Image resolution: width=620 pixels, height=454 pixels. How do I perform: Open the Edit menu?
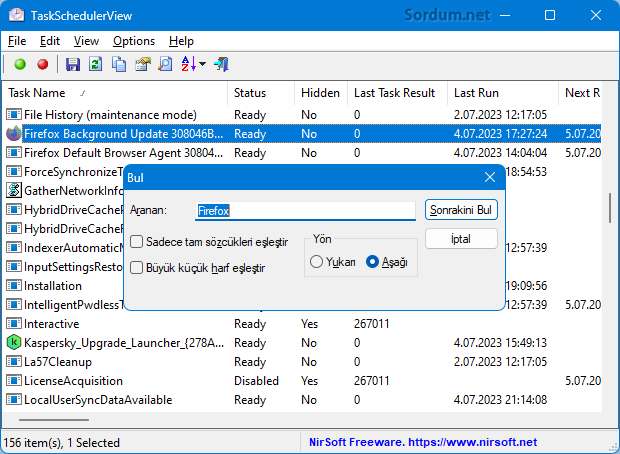click(50, 41)
